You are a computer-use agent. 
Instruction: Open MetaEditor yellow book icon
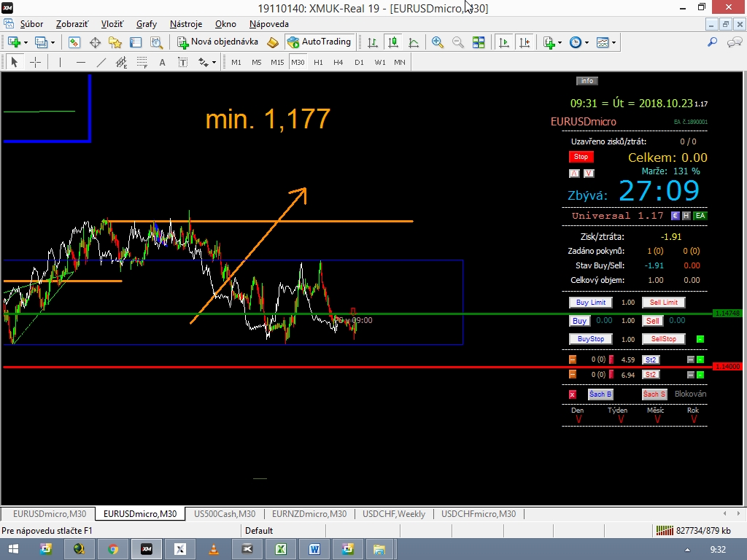pyautogui.click(x=273, y=42)
